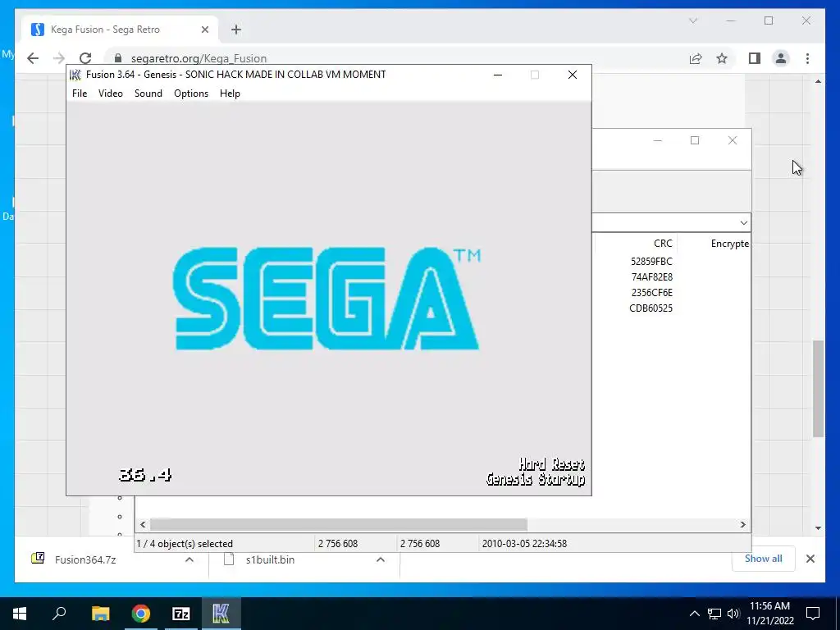Click the Encrypted column header in 7-Zip
This screenshot has width=840, height=630.
(x=729, y=243)
